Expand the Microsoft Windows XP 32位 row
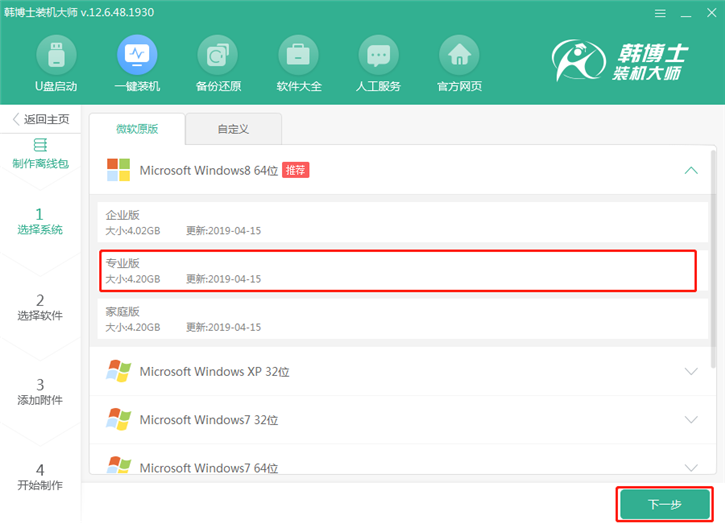Screen dimensions: 725x523 coord(690,372)
